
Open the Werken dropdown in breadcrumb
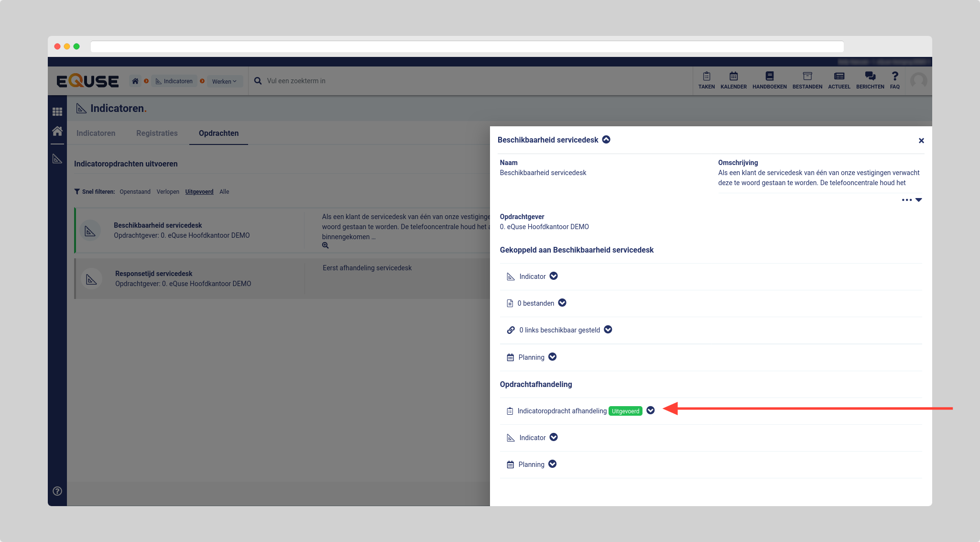pyautogui.click(x=224, y=81)
